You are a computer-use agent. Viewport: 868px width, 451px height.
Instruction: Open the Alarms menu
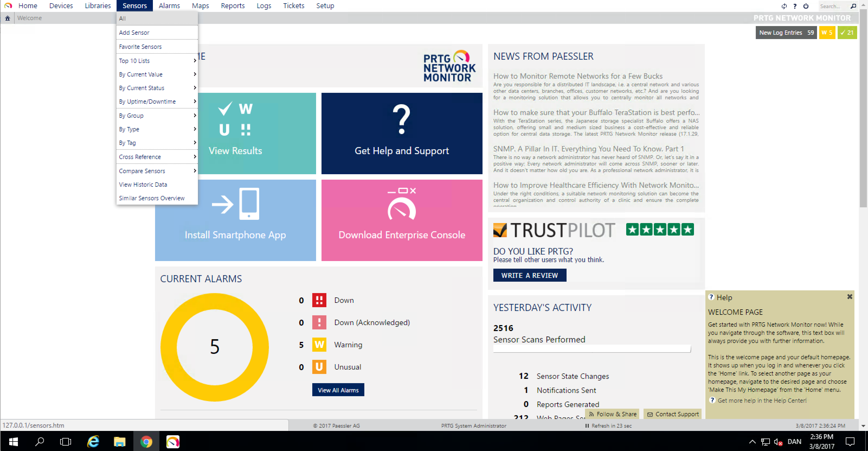[169, 6]
